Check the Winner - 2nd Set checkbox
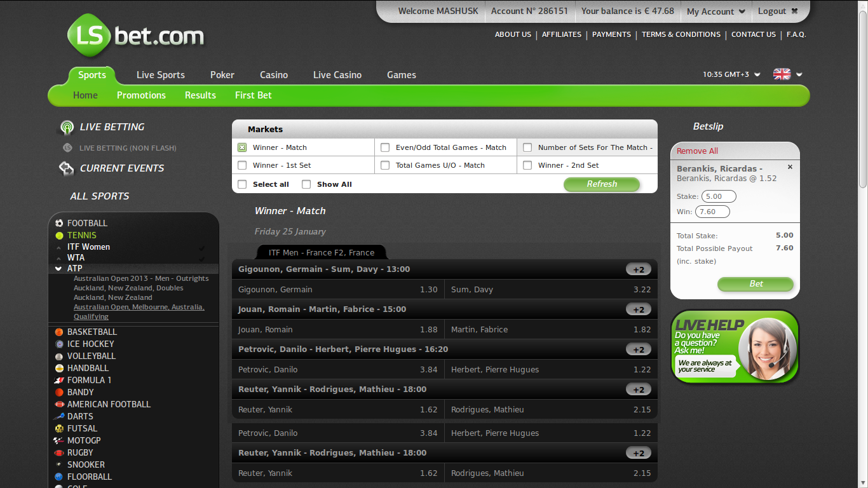 [527, 165]
